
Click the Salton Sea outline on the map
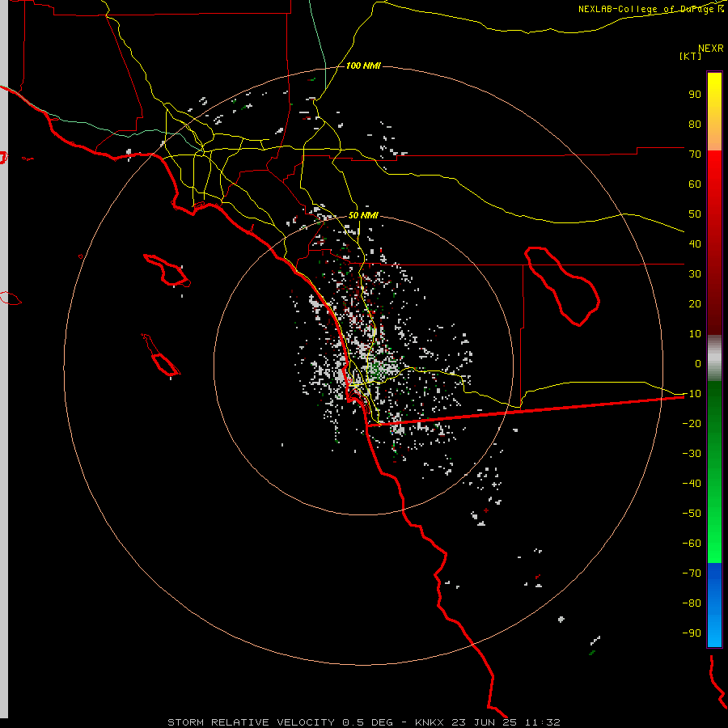point(562,286)
